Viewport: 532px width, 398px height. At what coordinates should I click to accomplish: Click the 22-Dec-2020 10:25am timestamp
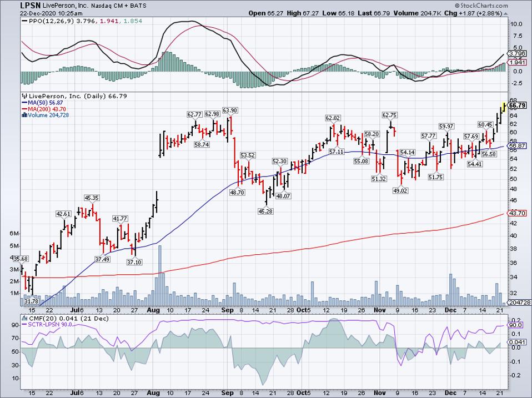tap(51, 13)
